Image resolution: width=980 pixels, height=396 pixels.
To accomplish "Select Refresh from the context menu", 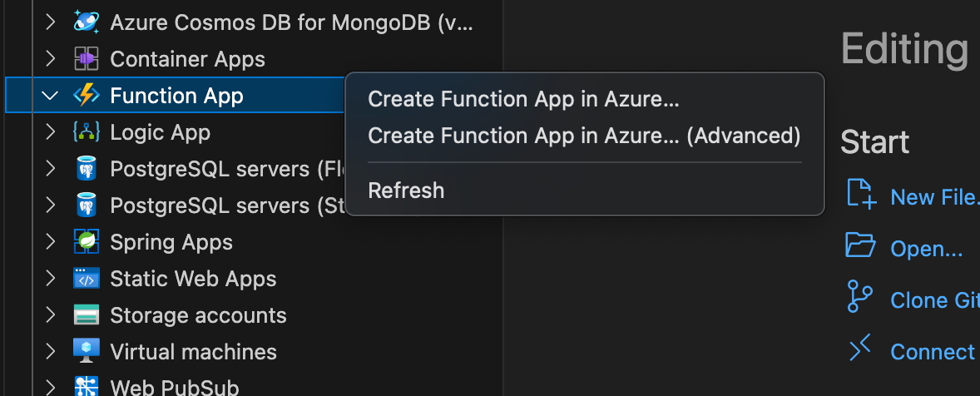I will 406,191.
